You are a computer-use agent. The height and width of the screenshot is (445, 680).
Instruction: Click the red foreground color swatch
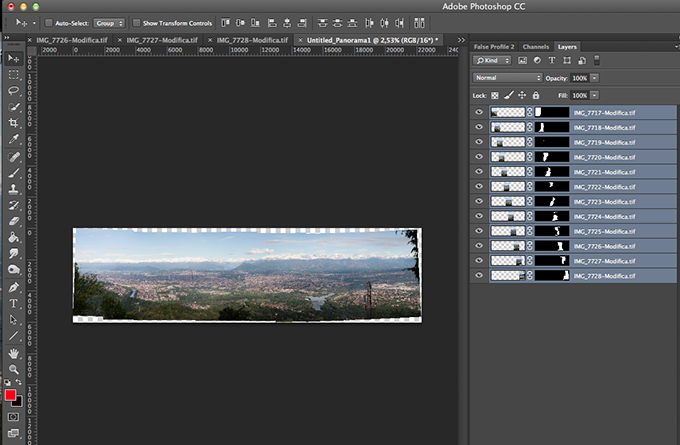[11, 395]
